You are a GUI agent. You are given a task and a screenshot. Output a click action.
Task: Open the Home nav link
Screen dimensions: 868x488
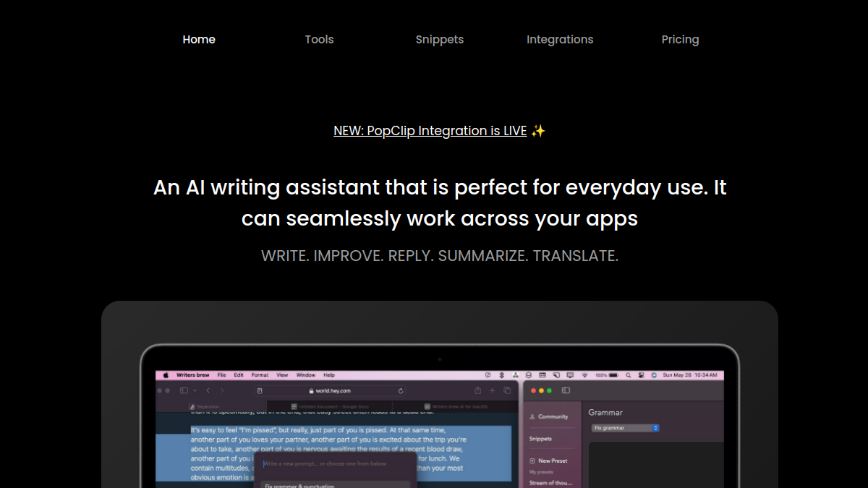[x=199, y=40]
